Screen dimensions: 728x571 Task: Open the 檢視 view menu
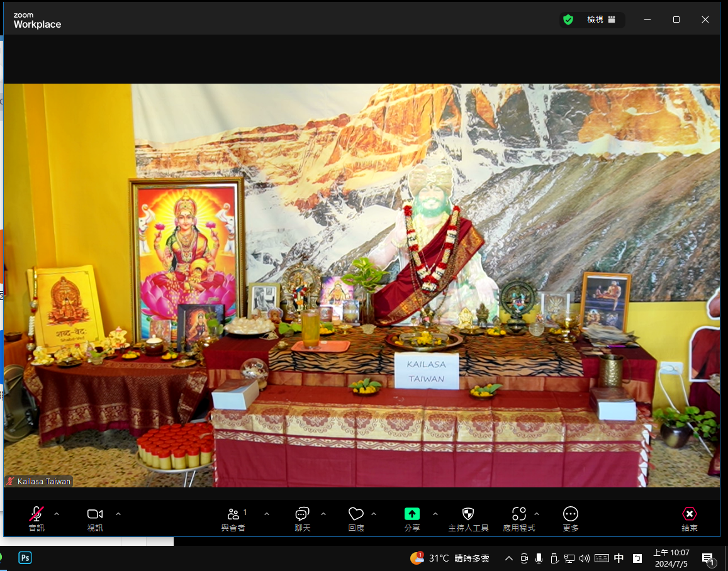[601, 19]
